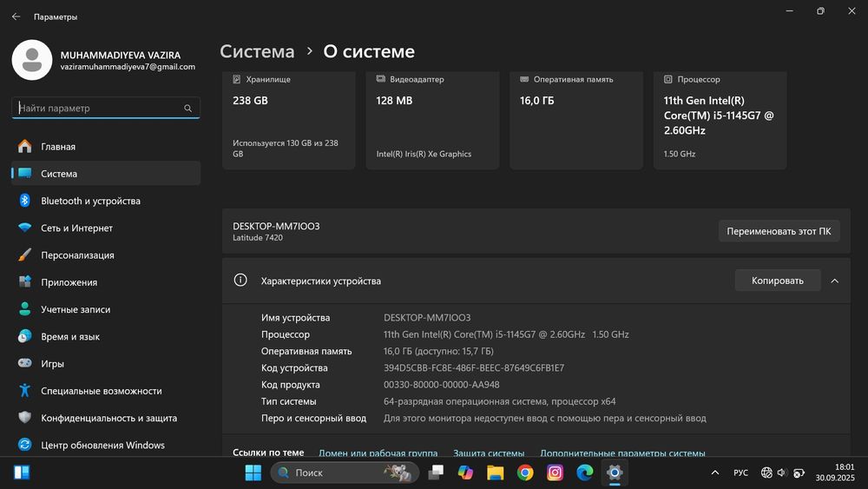Click the Процессор i5-1145G7 card

click(x=720, y=120)
